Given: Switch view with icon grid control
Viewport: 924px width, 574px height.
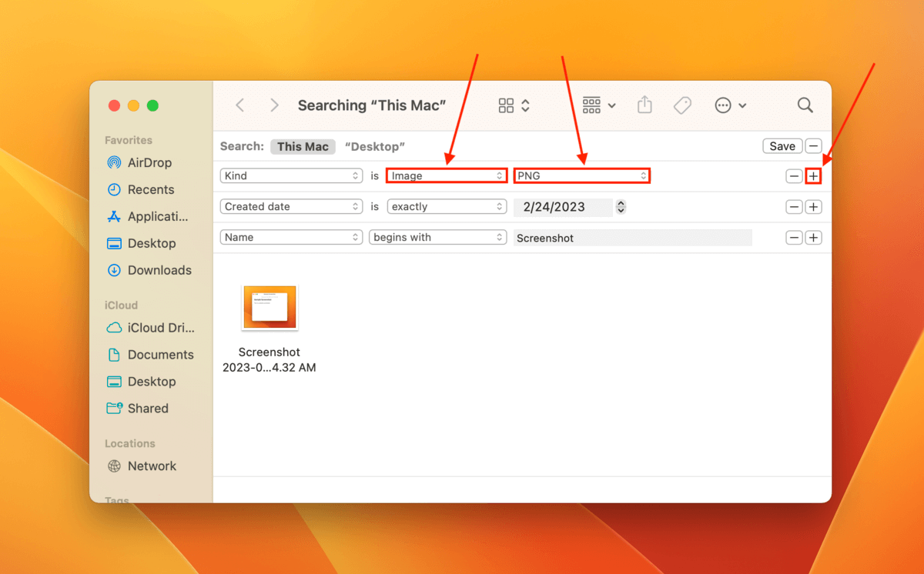Looking at the screenshot, I should (514, 105).
